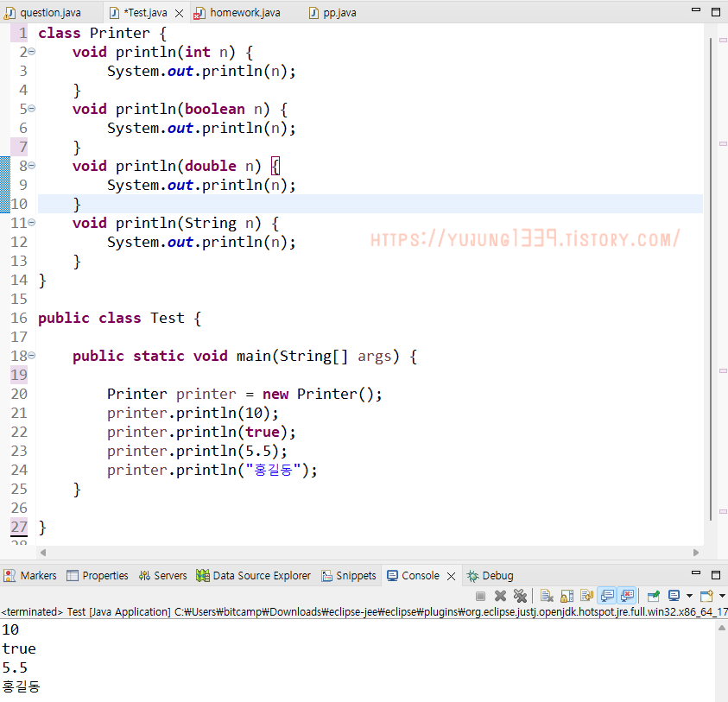This screenshot has width=728, height=702.
Task: Click the Data Source Explorer icon
Action: tap(202, 576)
